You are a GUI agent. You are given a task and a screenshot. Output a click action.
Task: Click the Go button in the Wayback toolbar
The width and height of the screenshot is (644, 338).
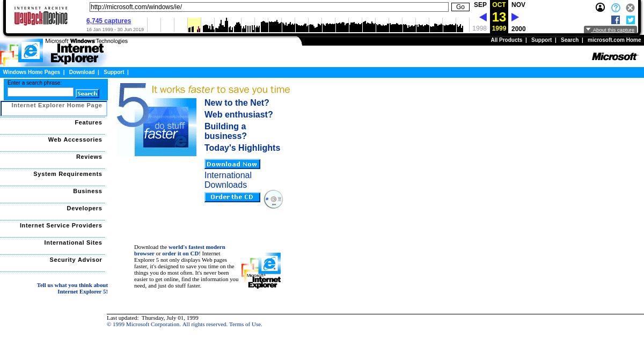(460, 7)
